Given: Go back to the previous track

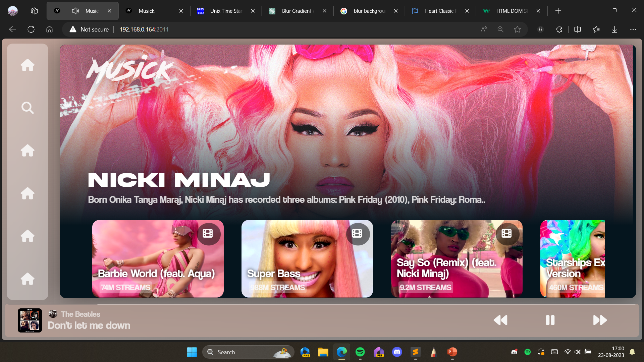Looking at the screenshot, I should (x=500, y=320).
